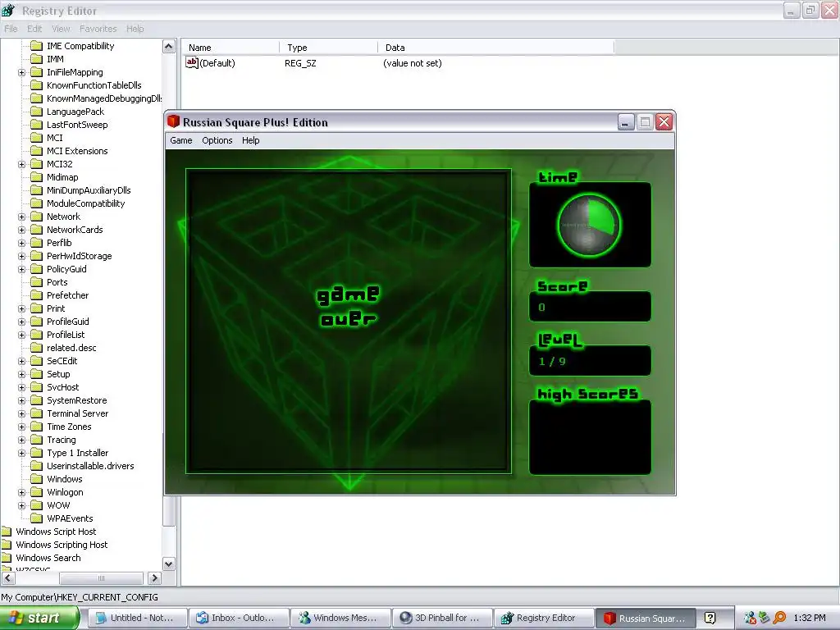Switch to Registry Editor taskbar button
Image resolution: width=840 pixels, height=630 pixels.
(x=545, y=618)
